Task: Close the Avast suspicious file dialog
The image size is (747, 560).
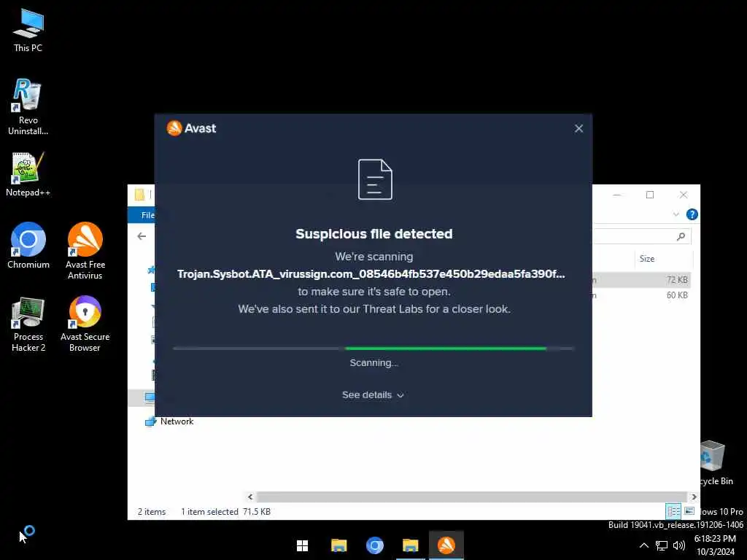Action: (578, 128)
